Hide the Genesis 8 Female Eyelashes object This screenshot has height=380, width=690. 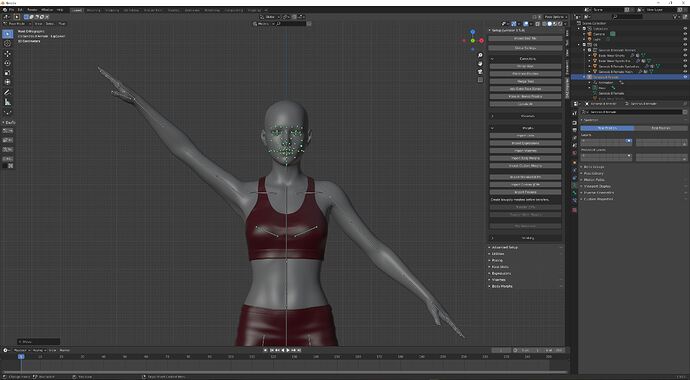(685, 66)
